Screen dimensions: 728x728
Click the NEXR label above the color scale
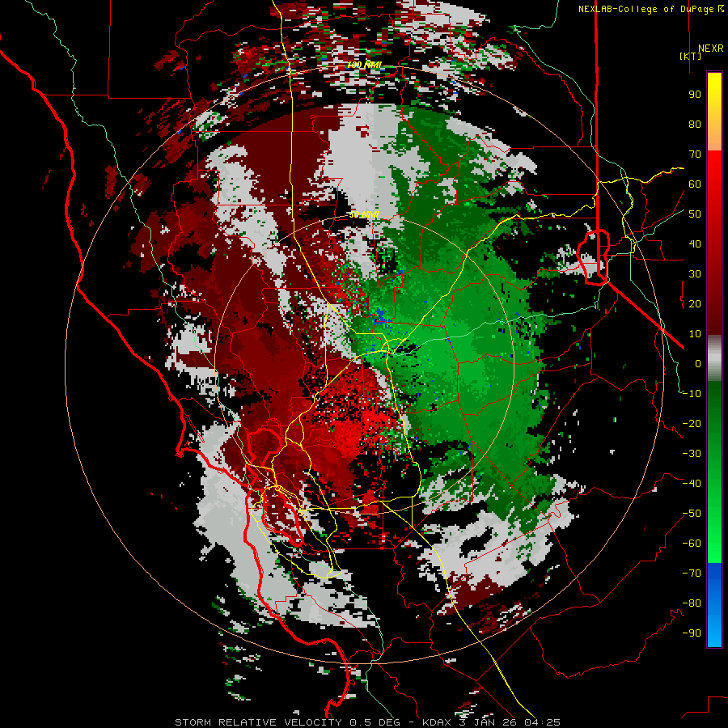(710, 49)
